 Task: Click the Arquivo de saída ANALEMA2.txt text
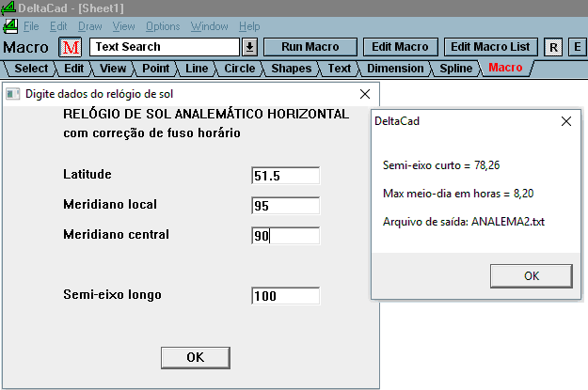(x=464, y=222)
